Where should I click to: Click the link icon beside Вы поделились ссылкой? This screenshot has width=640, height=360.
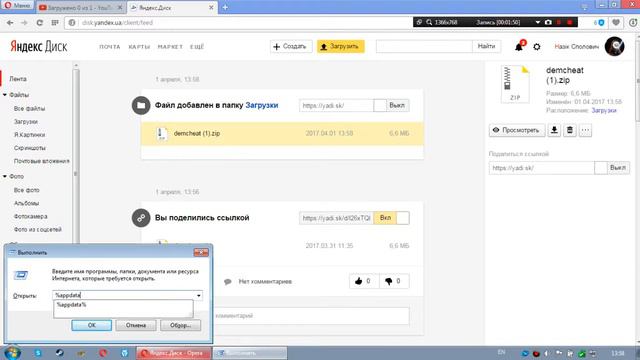click(x=141, y=218)
